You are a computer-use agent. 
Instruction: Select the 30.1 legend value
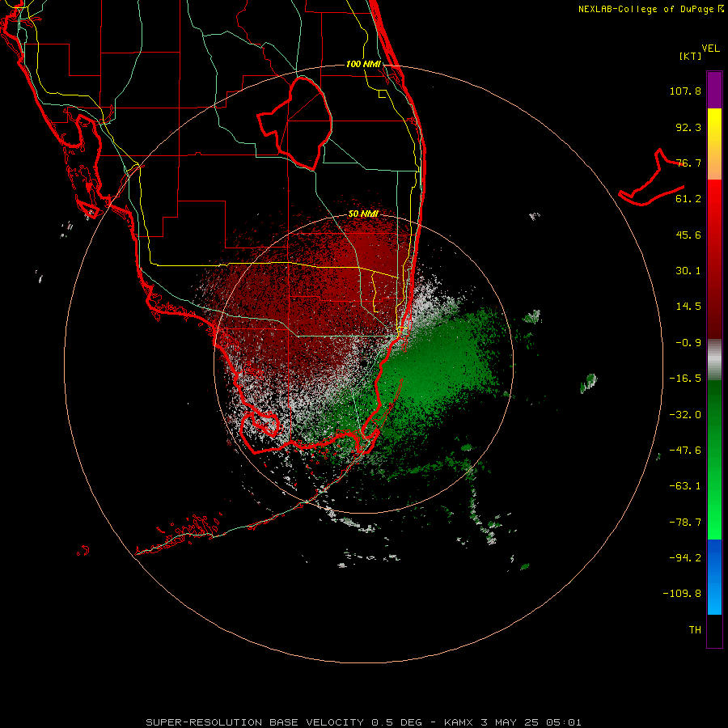point(688,271)
